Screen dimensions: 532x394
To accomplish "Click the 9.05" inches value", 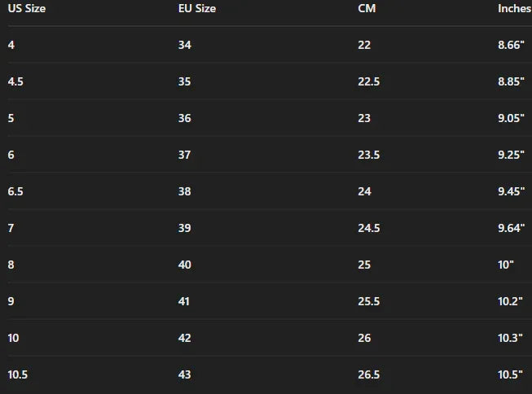I will click(511, 118).
